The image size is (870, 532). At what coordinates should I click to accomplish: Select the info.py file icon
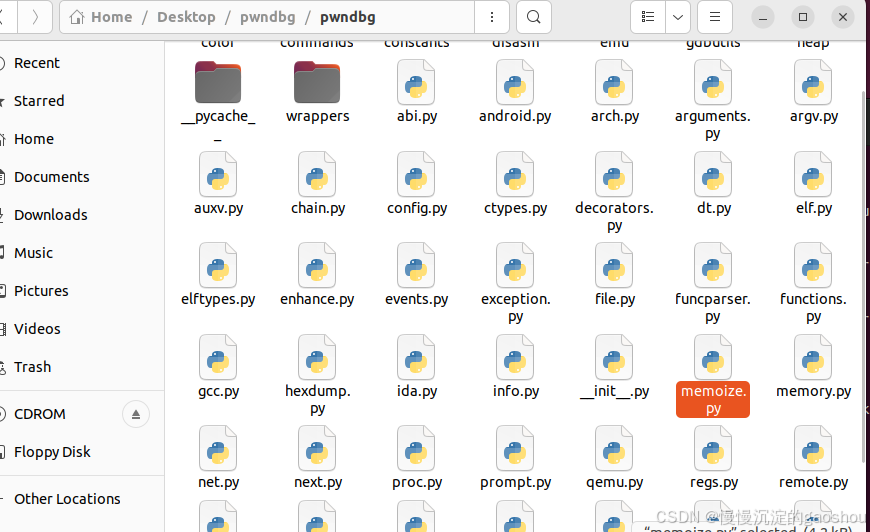tap(515, 357)
